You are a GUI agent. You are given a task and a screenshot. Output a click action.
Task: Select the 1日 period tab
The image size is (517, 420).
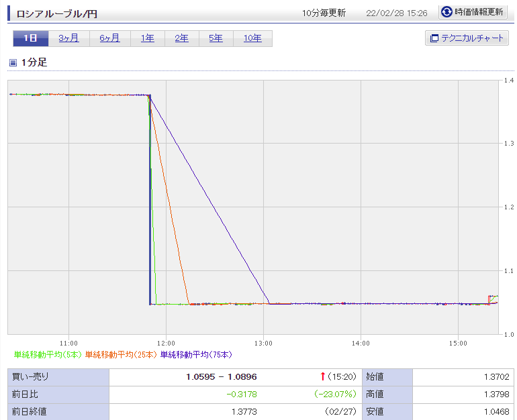(31, 38)
